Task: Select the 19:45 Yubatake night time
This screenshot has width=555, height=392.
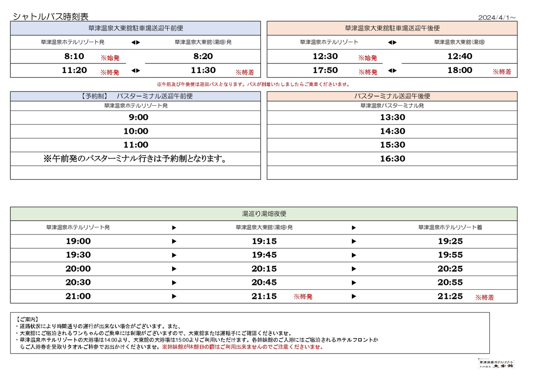Action: [x=264, y=255]
